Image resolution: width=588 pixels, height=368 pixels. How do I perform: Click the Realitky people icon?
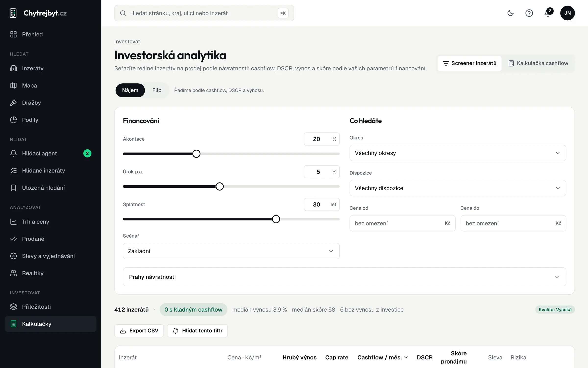13,273
